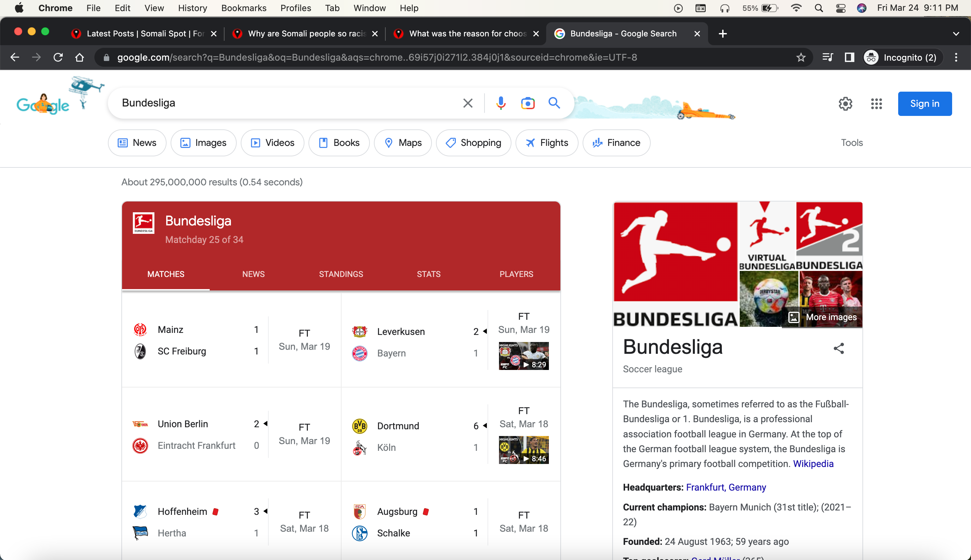Open macOS Spotlight search

pyautogui.click(x=819, y=8)
